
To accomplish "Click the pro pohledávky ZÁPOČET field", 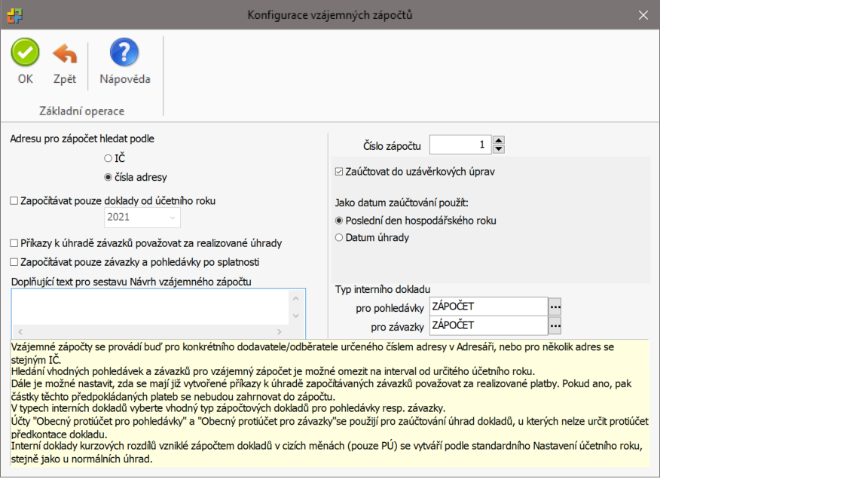I will click(x=488, y=307).
